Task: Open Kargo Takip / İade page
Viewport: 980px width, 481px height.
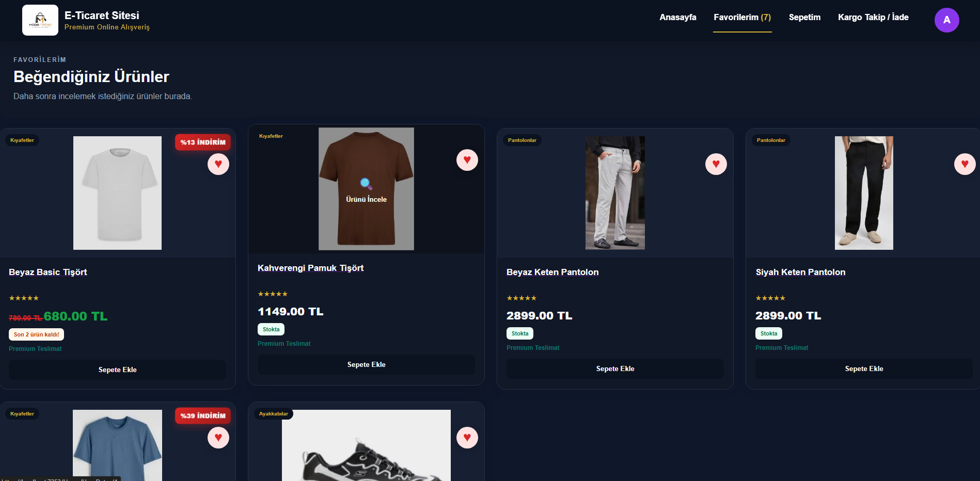Action: [x=873, y=18]
